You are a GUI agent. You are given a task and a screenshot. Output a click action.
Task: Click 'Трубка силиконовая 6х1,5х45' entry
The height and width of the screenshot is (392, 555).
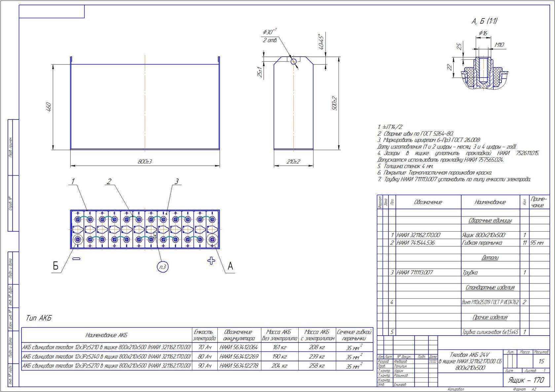pyautogui.click(x=490, y=332)
